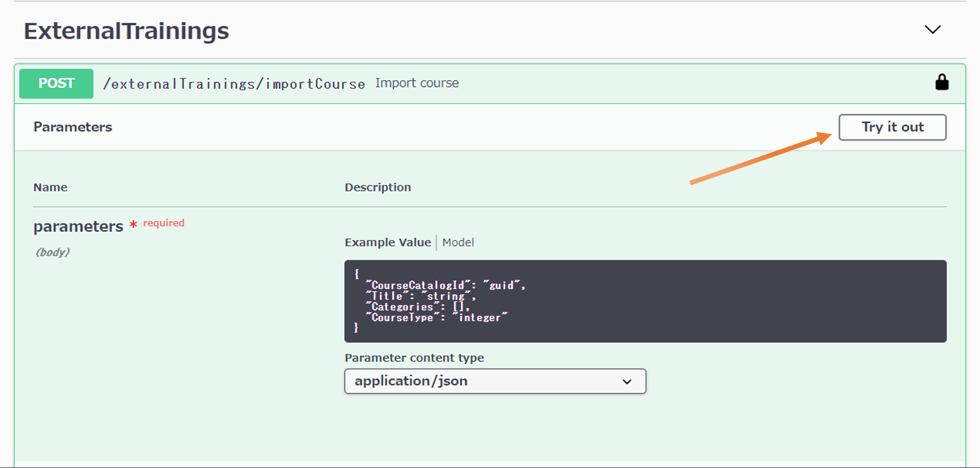This screenshot has height=468, width=980.
Task: Click the example JSON code block
Action: point(645,301)
